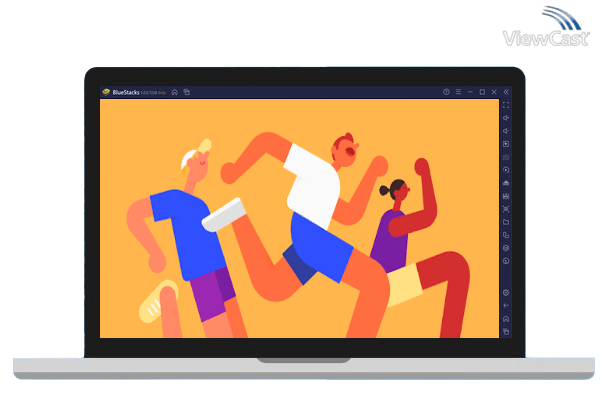Click the Install APK icon in sidebar
The width and height of the screenshot is (602, 414).
coord(506,183)
